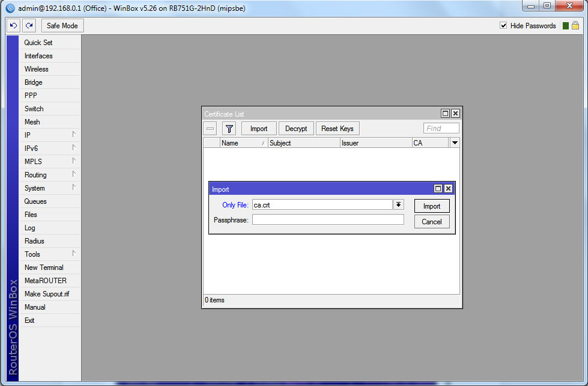
Task: Open the Only File dropdown arrow
Action: pos(398,205)
